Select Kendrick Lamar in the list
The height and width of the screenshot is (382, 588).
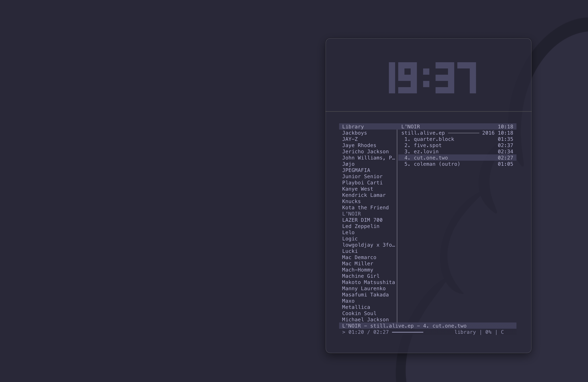click(364, 195)
